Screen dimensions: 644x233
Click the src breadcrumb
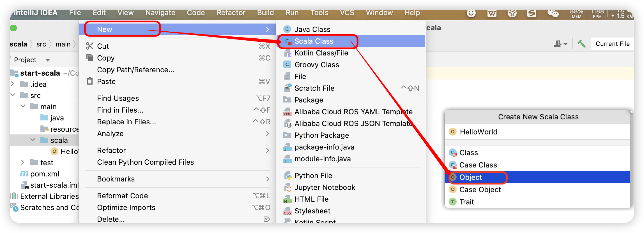tap(41, 44)
